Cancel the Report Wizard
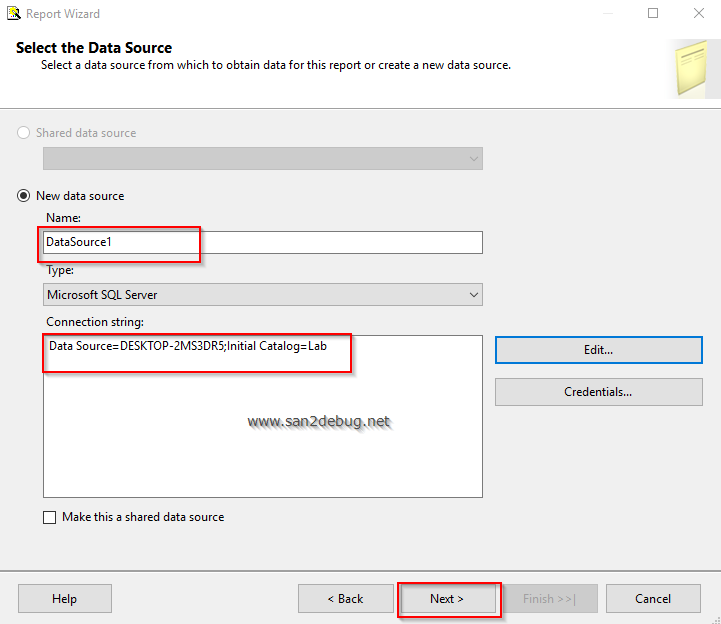Viewport: 721px width, 624px height. [x=653, y=599]
